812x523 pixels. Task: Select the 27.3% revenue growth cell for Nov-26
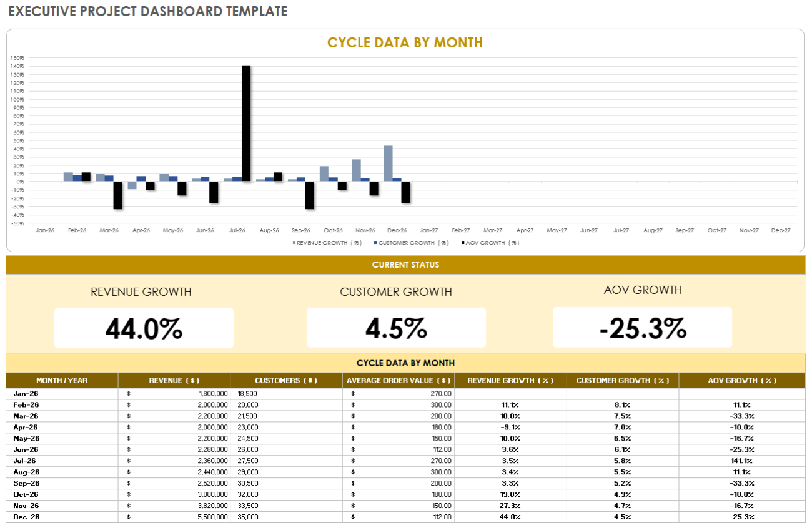pyautogui.click(x=510, y=506)
